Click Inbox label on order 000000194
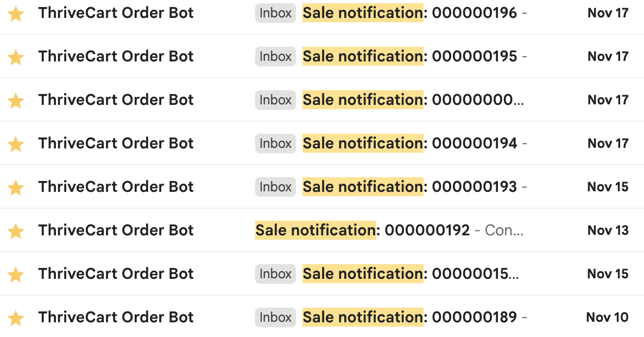Image resolution: width=644 pixels, height=337 pixels. [275, 143]
